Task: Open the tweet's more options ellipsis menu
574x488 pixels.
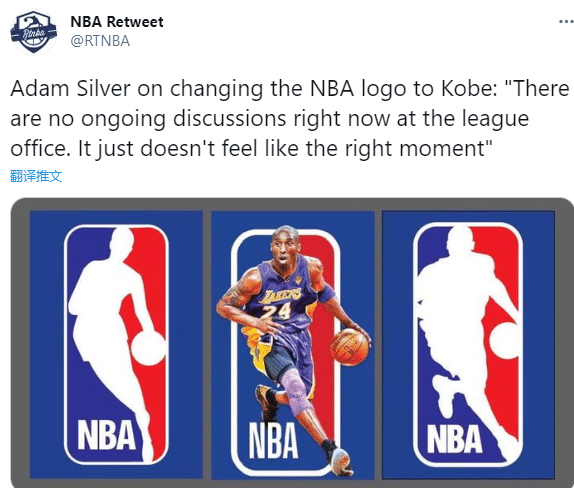Action: pos(566,22)
